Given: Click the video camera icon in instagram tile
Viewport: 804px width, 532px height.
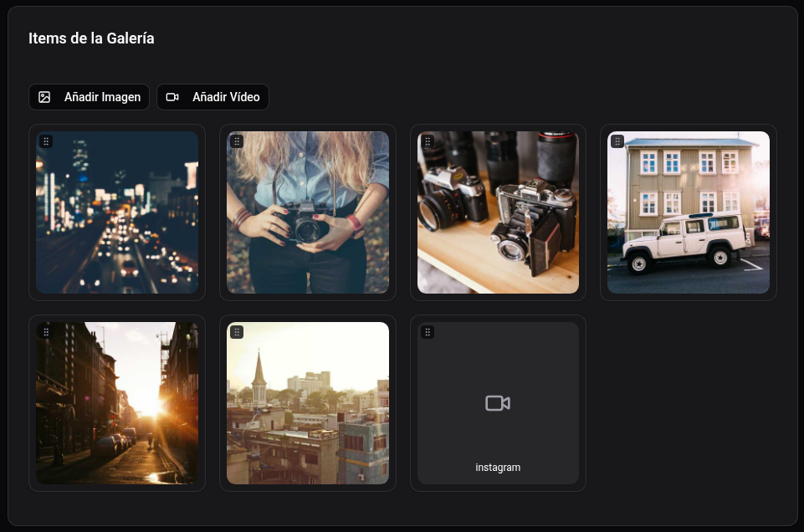Looking at the screenshot, I should pos(498,403).
